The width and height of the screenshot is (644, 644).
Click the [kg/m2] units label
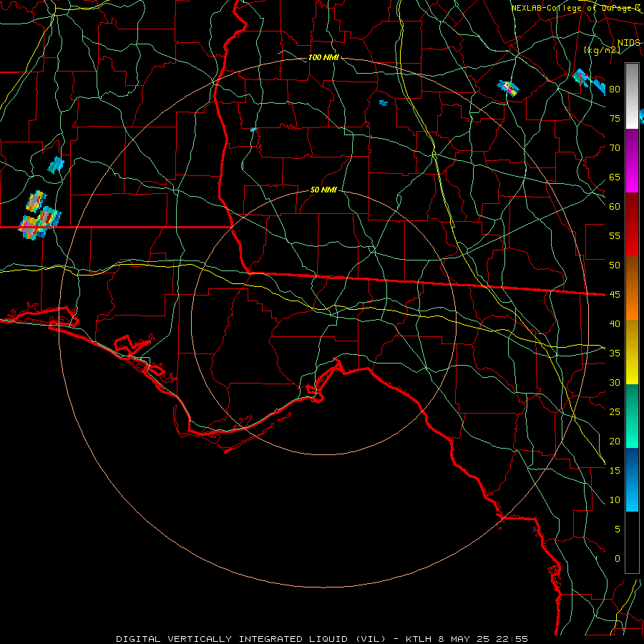(602, 50)
